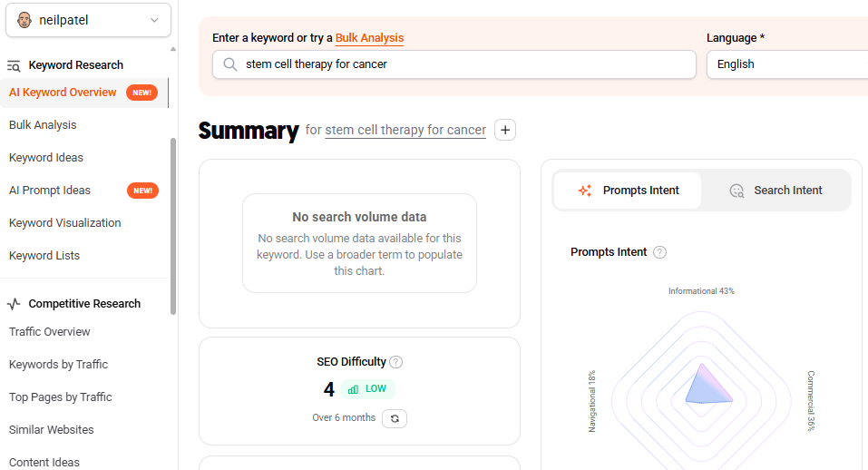The width and height of the screenshot is (868, 470).
Task: Switch to the Prompts Intent tab
Action: pyautogui.click(x=628, y=191)
